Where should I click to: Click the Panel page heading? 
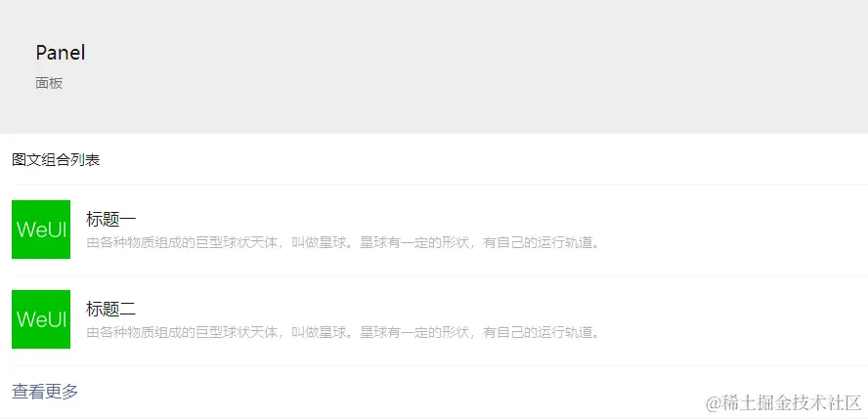(61, 53)
